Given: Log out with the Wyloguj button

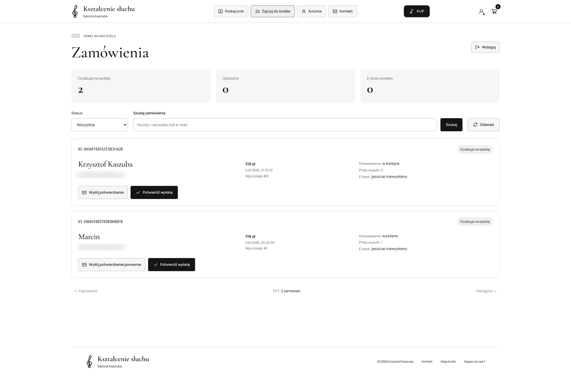Looking at the screenshot, I should click(x=485, y=47).
